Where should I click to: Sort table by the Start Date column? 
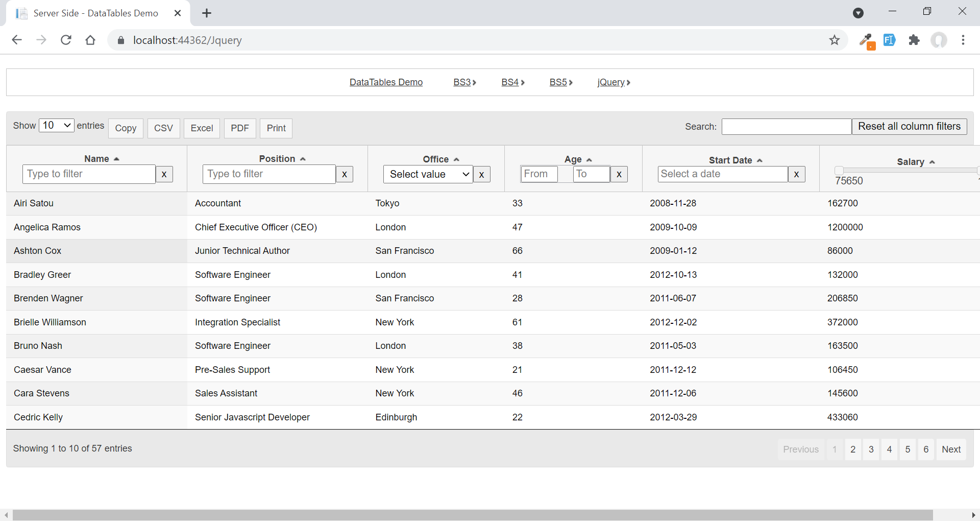coord(730,160)
